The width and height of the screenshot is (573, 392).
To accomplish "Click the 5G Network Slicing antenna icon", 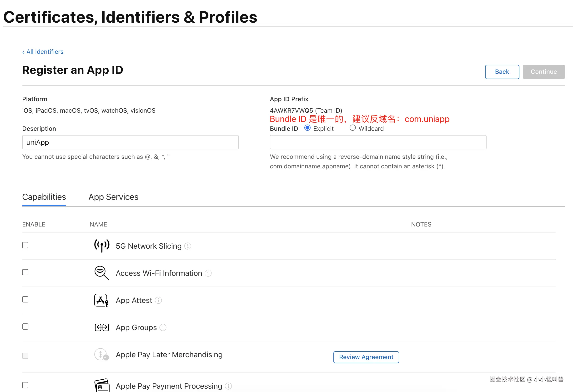I will 102,246.
